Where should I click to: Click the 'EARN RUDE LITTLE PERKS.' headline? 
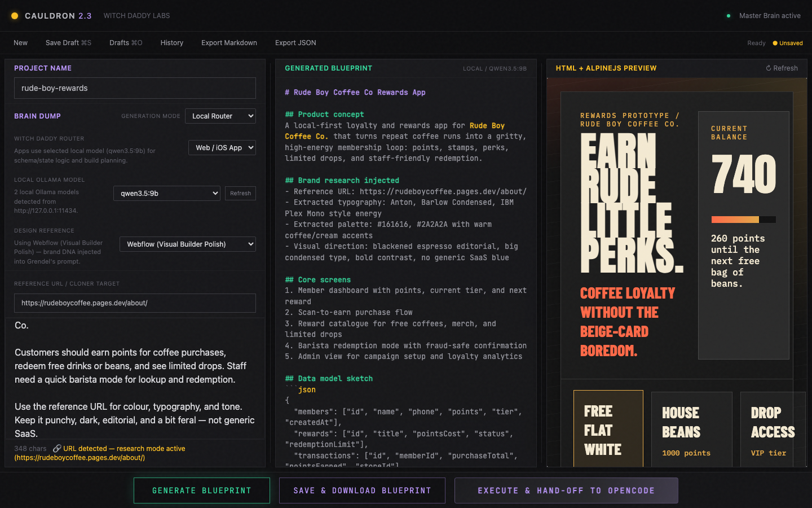pos(632,204)
